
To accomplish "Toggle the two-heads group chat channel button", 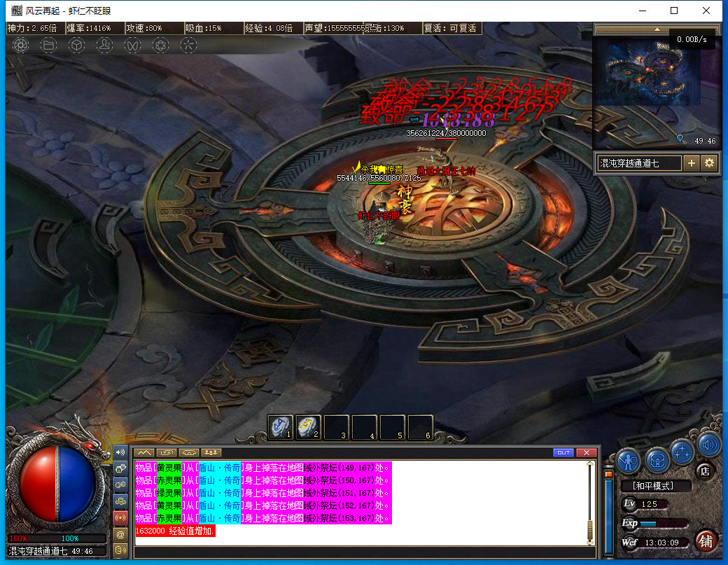I will 120,484.
